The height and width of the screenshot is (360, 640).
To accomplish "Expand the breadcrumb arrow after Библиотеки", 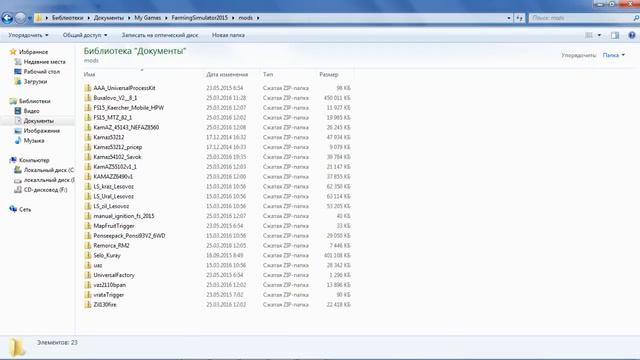I will coord(88,18).
